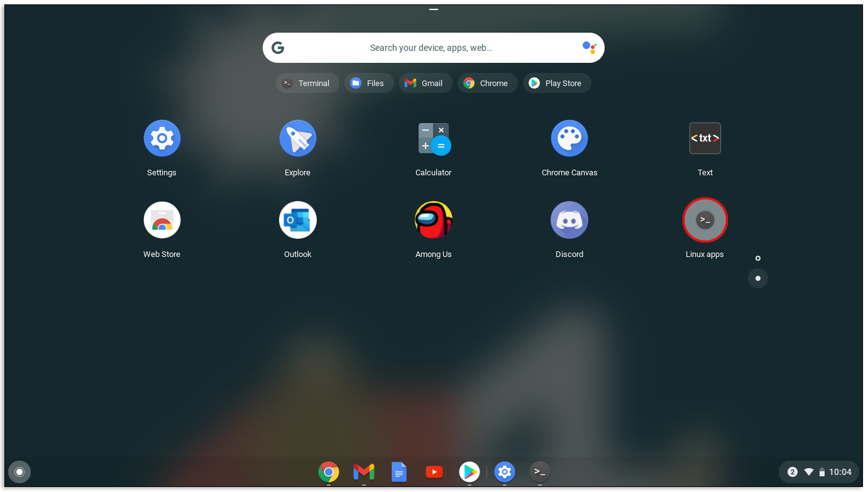868x492 pixels.
Task: Open the Settings app
Action: tap(162, 138)
